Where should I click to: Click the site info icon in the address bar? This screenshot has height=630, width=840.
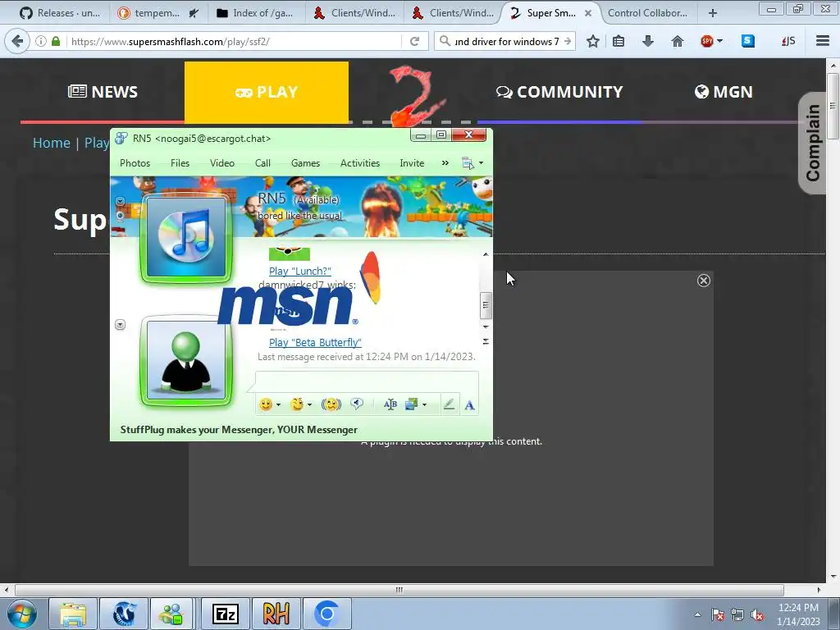(41, 41)
